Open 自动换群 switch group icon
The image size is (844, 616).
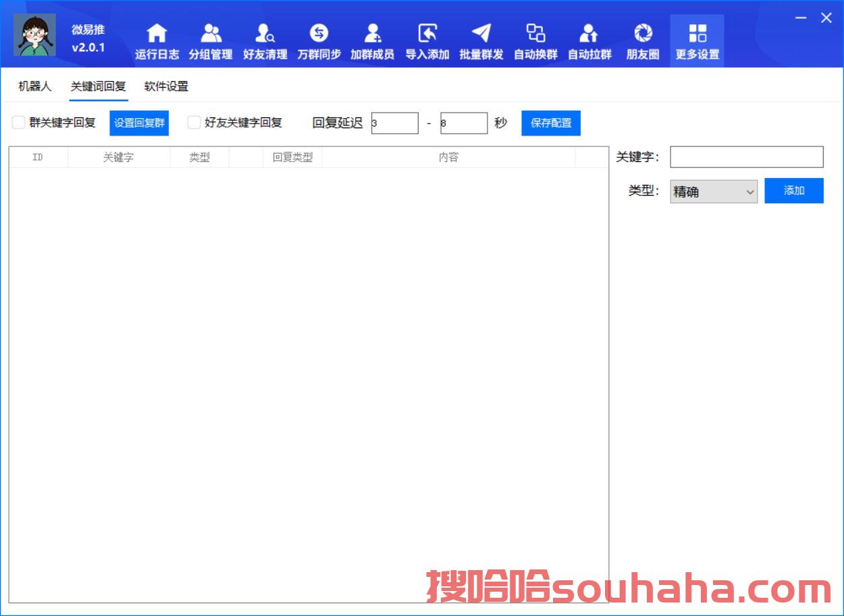point(535,34)
